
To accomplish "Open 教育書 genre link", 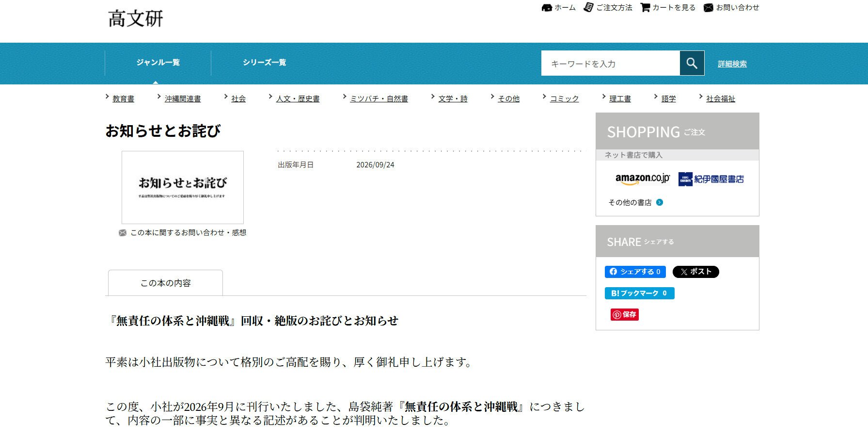I will [x=123, y=99].
